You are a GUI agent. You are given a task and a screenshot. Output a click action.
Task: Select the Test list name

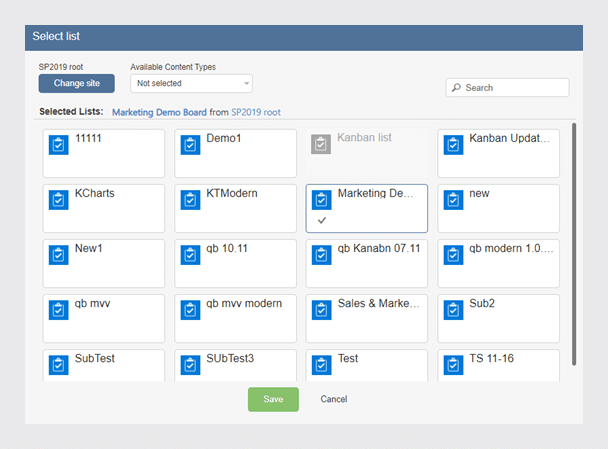pyautogui.click(x=348, y=359)
